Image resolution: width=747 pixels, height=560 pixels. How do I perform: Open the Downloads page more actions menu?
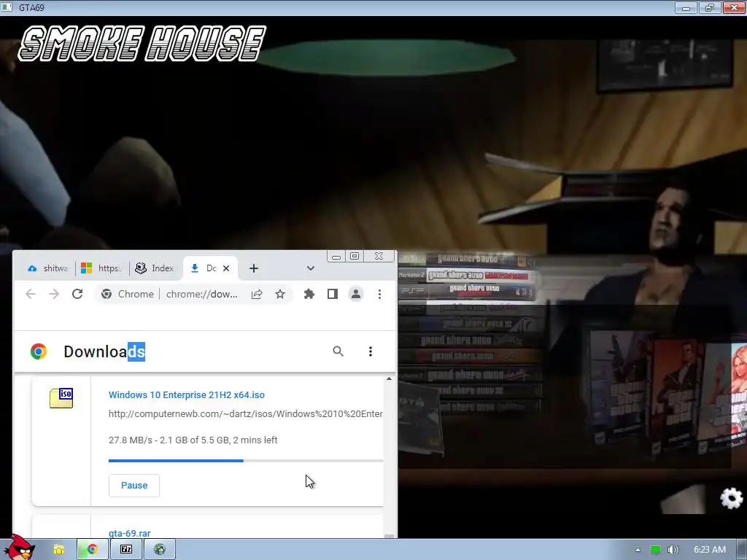coord(370,351)
